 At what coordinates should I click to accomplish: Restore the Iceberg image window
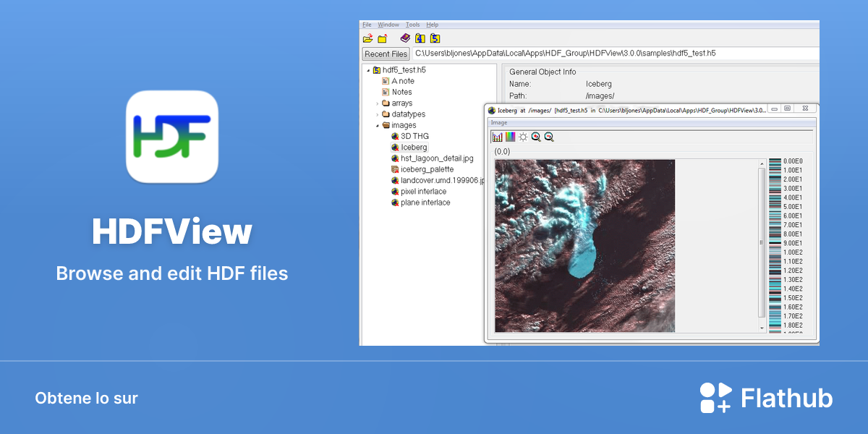[787, 109]
